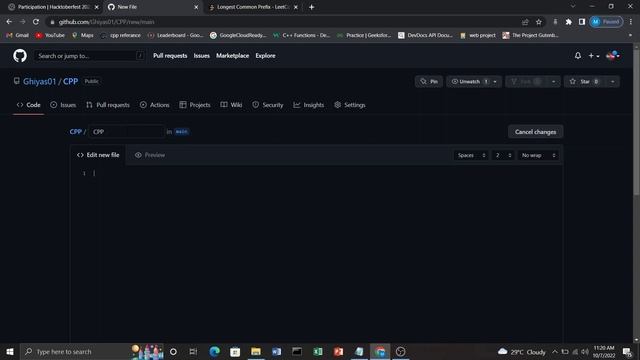Open Explore in top navigation
This screenshot has height=360, width=640.
(x=265, y=56)
